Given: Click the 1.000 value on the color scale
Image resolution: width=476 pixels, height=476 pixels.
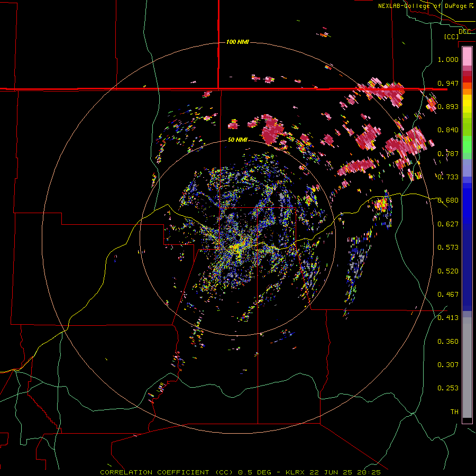Looking at the screenshot, I should coord(448,59).
